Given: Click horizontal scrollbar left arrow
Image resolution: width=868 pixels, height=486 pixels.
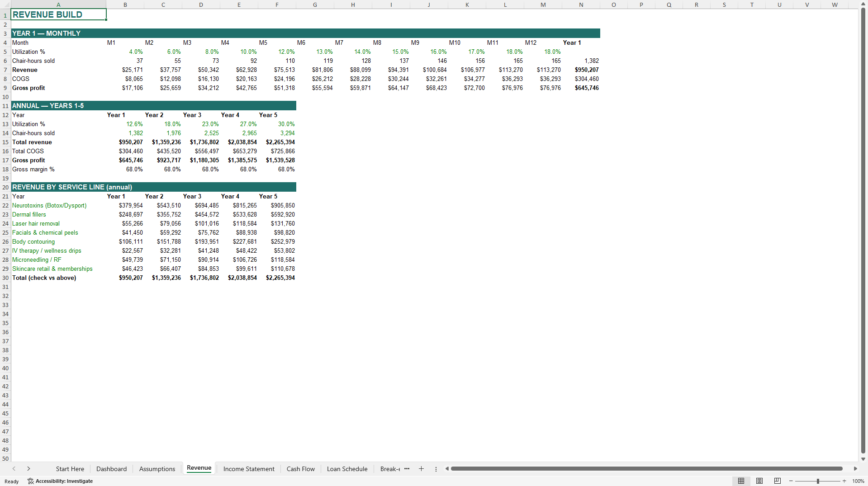Looking at the screenshot, I should (447, 469).
